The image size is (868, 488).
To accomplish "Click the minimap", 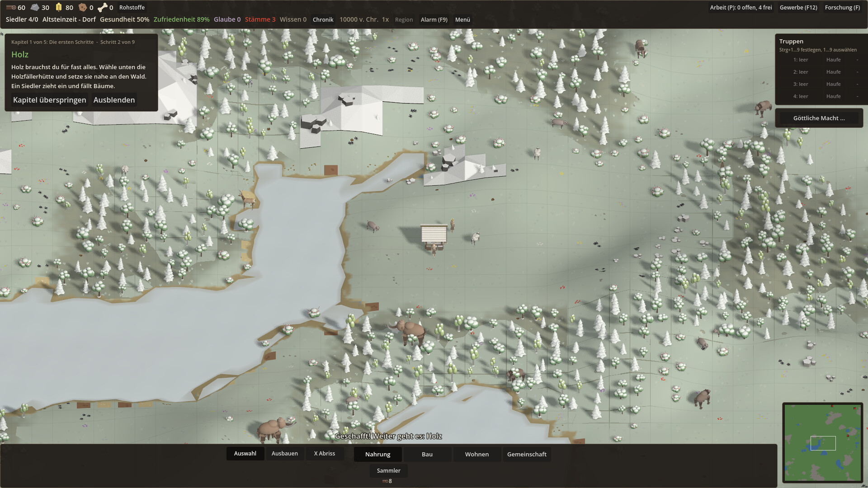I will click(x=822, y=443).
